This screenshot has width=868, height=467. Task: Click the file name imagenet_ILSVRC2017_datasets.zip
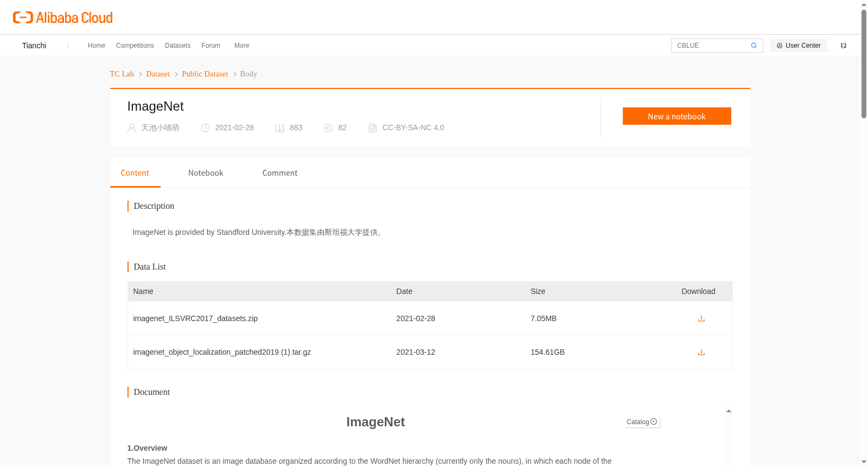point(195,318)
